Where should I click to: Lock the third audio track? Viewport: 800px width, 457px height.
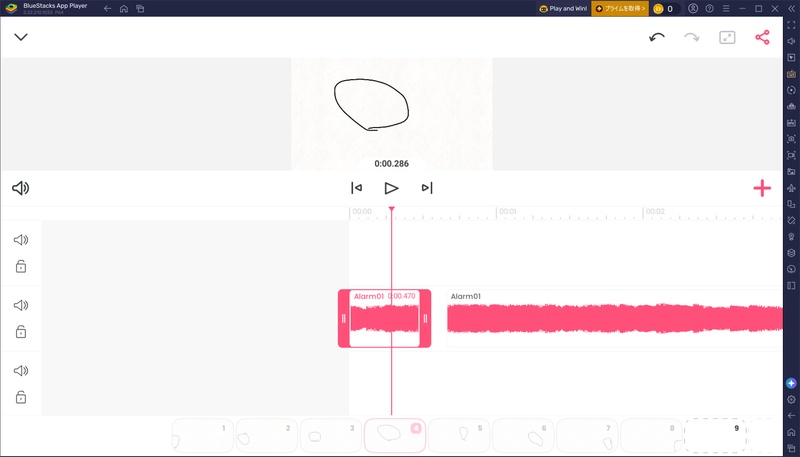coord(21,397)
